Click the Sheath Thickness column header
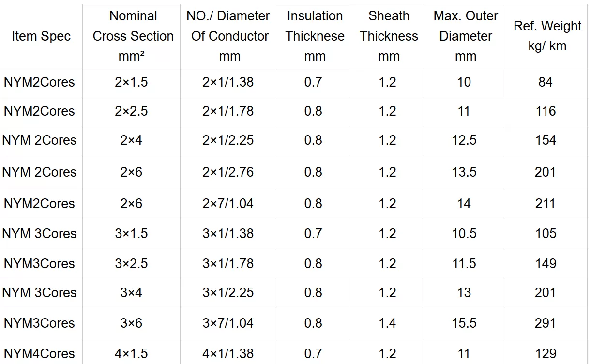591x364 pixels. coord(389,36)
